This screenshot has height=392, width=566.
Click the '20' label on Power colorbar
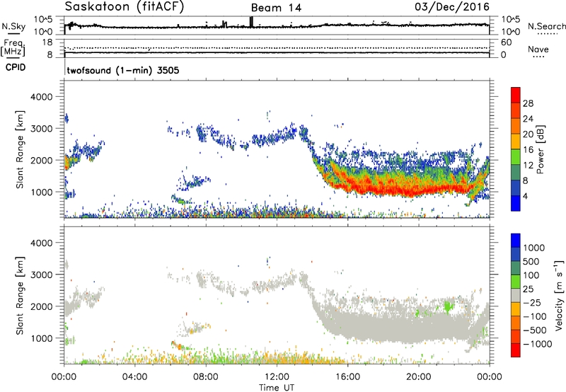point(528,134)
